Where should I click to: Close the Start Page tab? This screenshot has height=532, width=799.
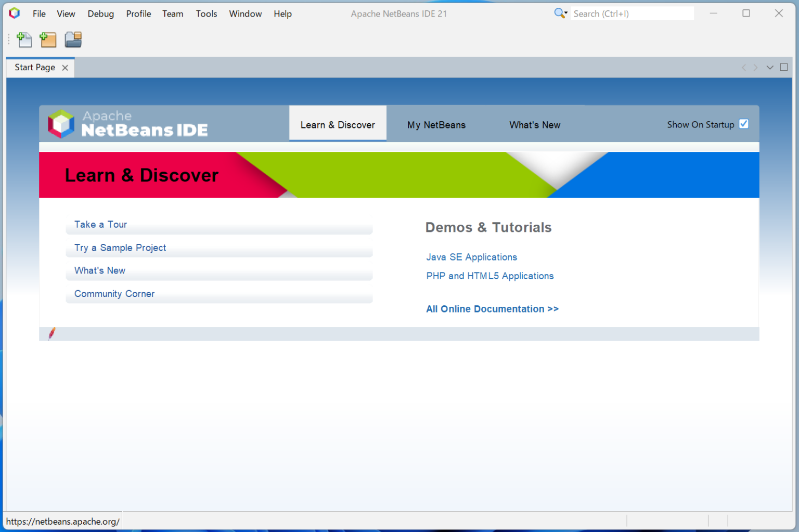(65, 68)
